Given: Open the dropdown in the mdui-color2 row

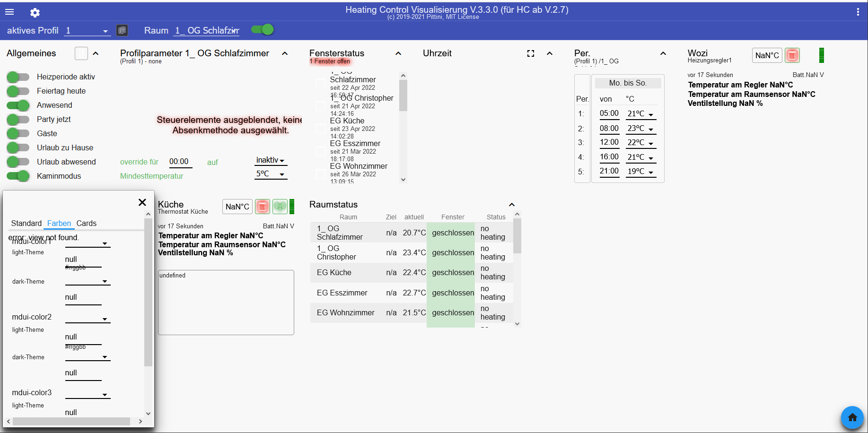Looking at the screenshot, I should coord(88,318).
